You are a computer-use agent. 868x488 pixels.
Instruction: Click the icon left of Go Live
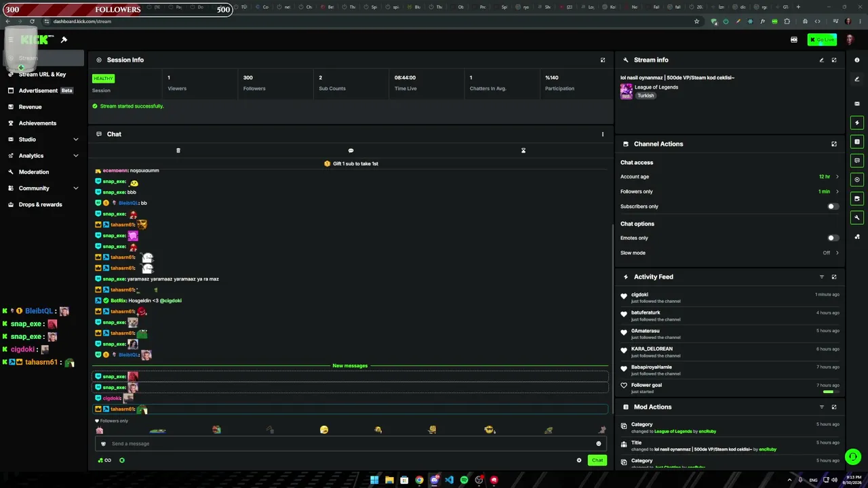point(794,39)
